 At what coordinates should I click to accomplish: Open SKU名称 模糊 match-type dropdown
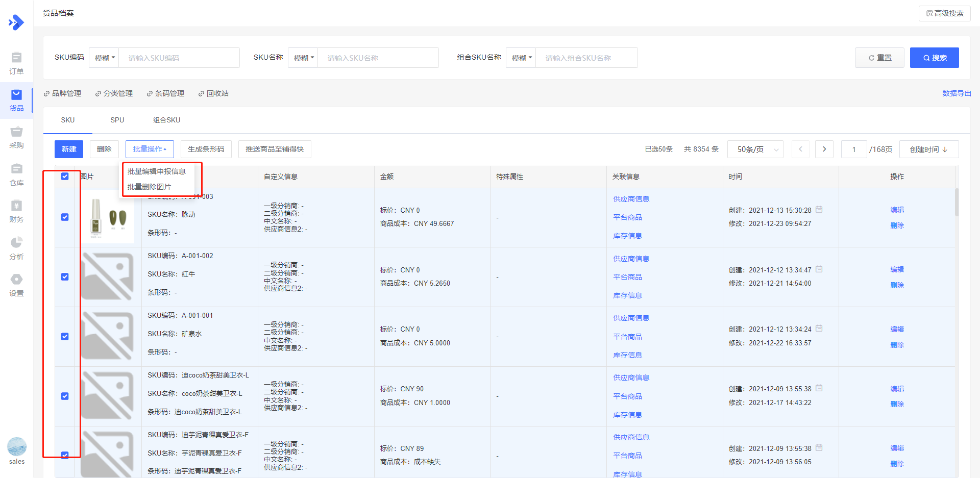(303, 58)
